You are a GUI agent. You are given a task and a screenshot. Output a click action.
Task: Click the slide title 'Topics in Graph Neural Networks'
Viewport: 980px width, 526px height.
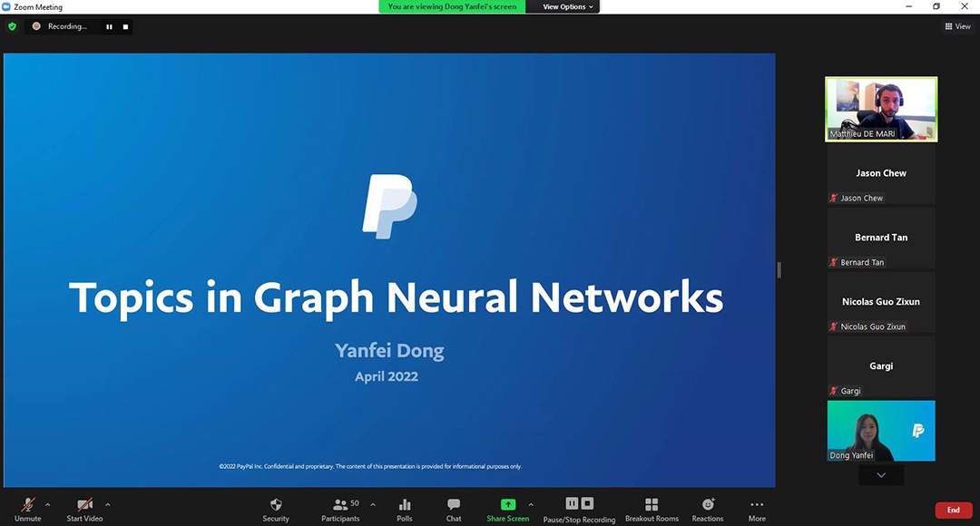397,298
